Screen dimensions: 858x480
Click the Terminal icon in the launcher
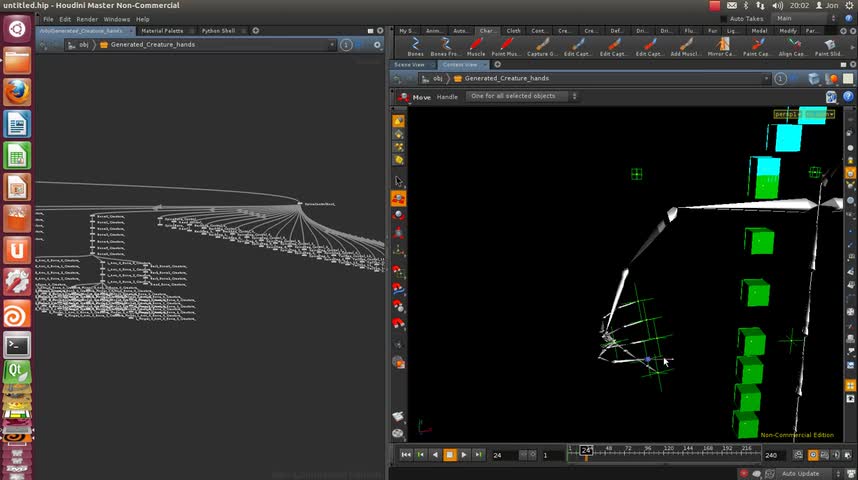click(16, 346)
